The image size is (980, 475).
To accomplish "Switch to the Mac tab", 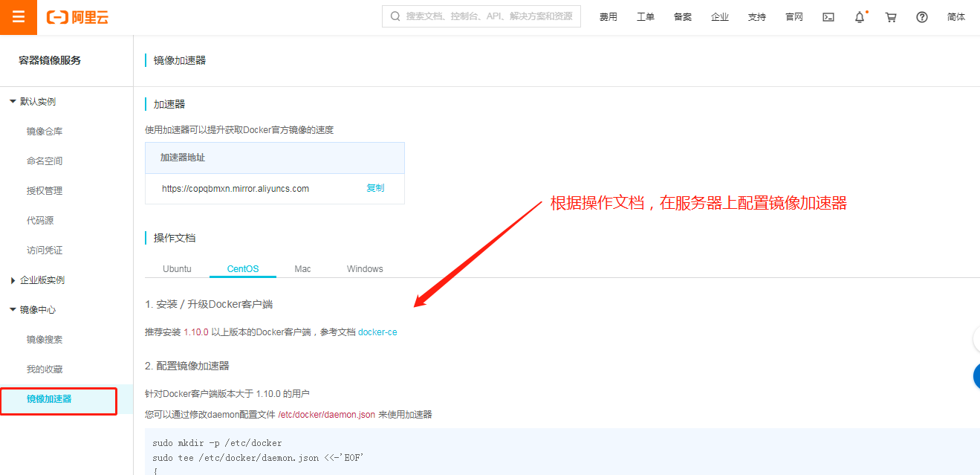I will tap(302, 268).
